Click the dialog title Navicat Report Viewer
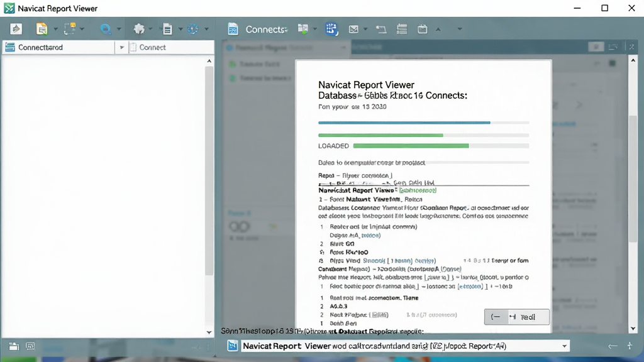 pyautogui.click(x=367, y=85)
